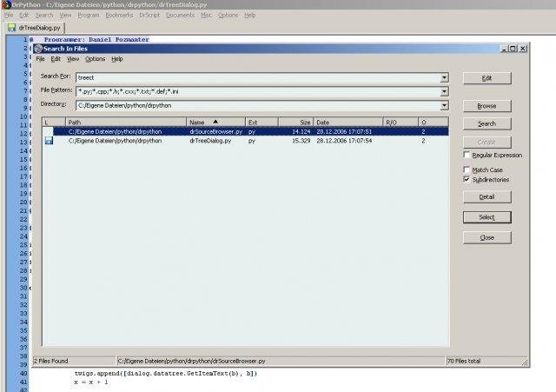Open Edit menu in Search In Files
The width and height of the screenshot is (556, 392).
coord(56,59)
